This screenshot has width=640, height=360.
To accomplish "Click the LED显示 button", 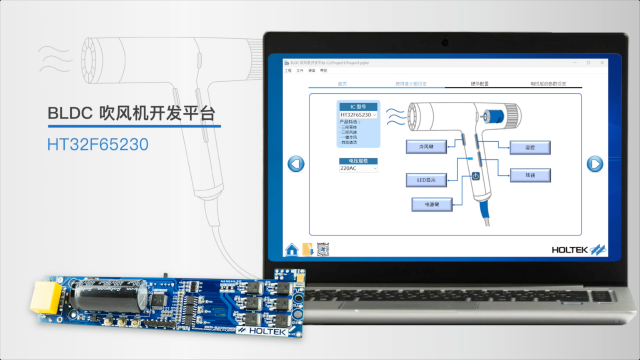I will coord(426,180).
